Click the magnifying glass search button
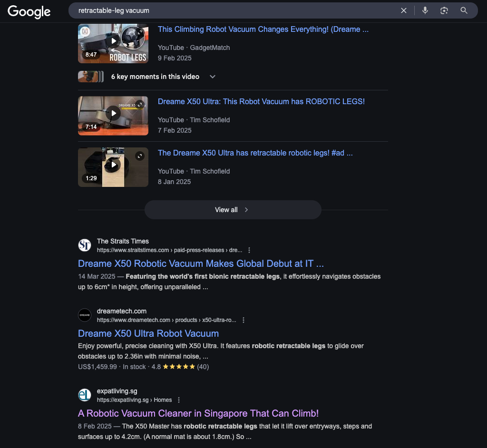The width and height of the screenshot is (487, 448). coord(464,10)
